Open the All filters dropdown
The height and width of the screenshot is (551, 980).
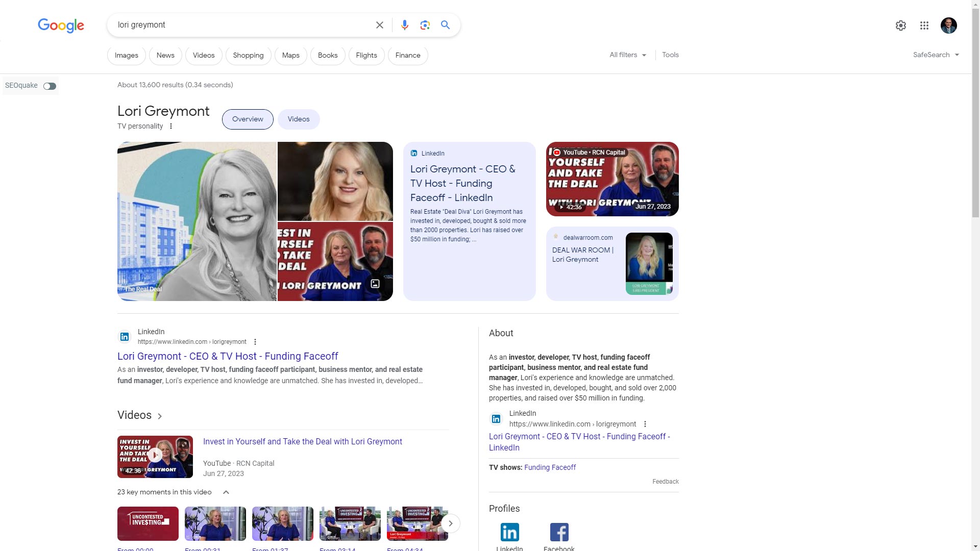(628, 55)
